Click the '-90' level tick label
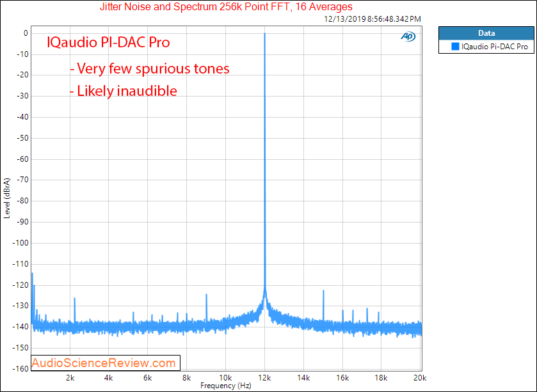Viewport: 537px width, 392px height. [22, 223]
